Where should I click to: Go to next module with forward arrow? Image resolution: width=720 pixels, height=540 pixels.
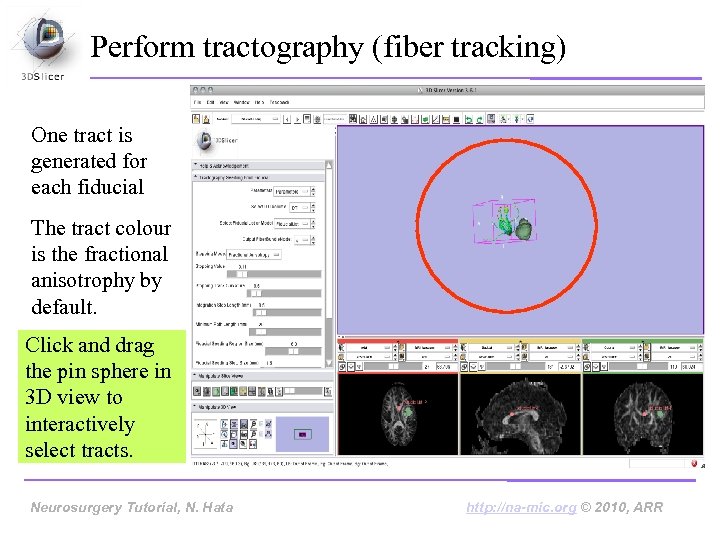pyautogui.click(x=297, y=119)
